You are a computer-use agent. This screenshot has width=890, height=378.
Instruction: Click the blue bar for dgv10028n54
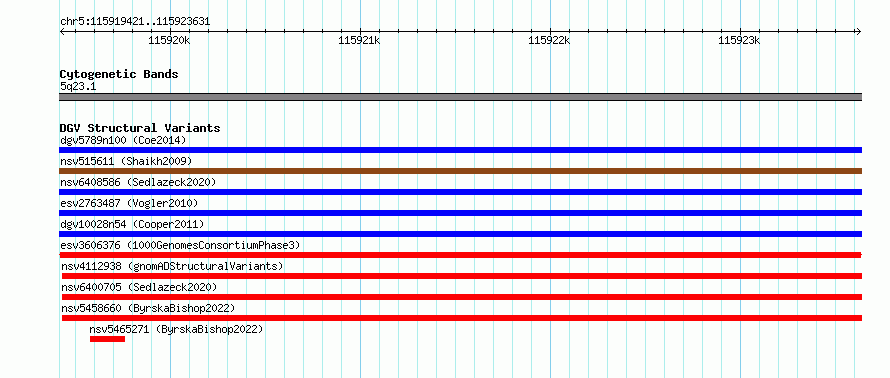pyautogui.click(x=460, y=234)
